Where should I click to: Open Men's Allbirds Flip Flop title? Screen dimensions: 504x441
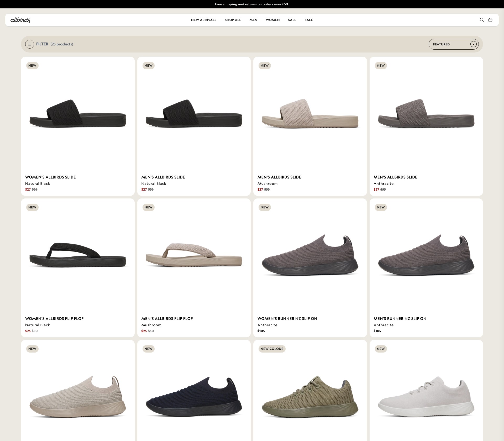(x=167, y=319)
